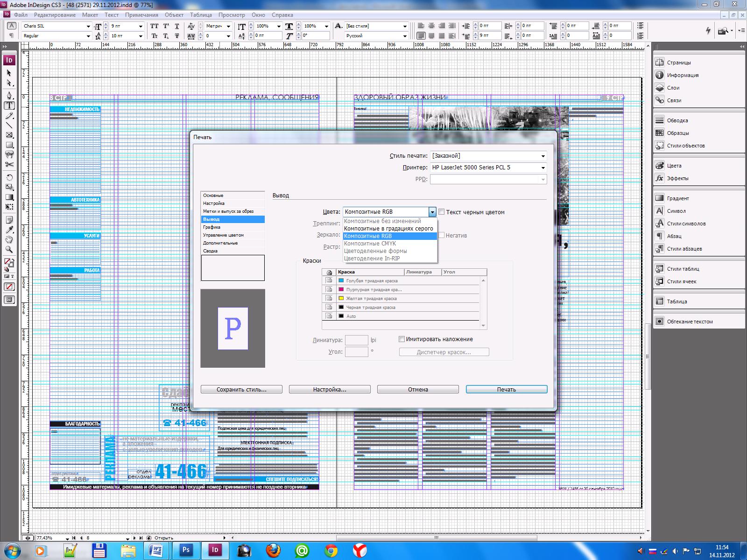Screen dimensions: 747x560
Task: Select the Scissors tool
Action: pos(9,164)
